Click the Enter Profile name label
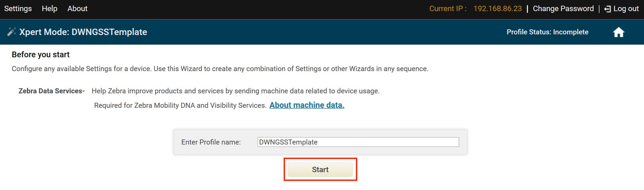The height and width of the screenshot is (190, 644). click(211, 142)
